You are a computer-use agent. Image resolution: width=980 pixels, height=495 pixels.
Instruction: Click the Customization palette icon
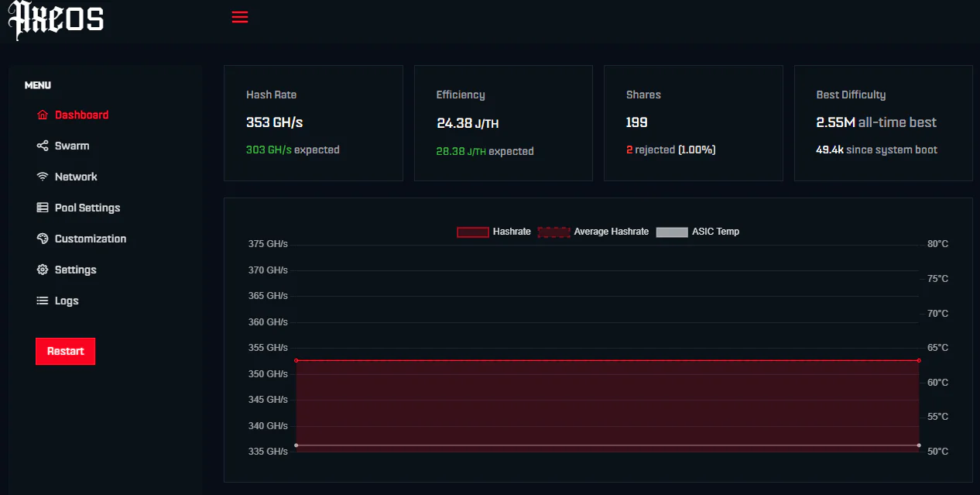coord(43,239)
